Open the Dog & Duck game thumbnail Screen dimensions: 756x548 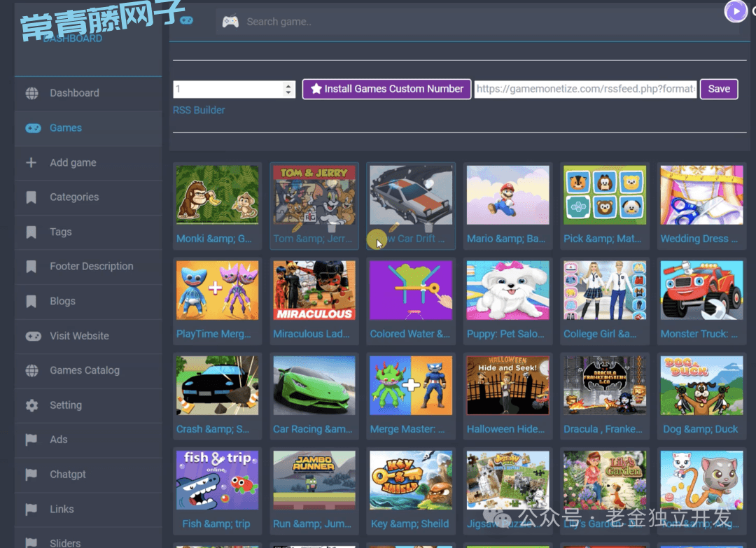[x=702, y=386]
